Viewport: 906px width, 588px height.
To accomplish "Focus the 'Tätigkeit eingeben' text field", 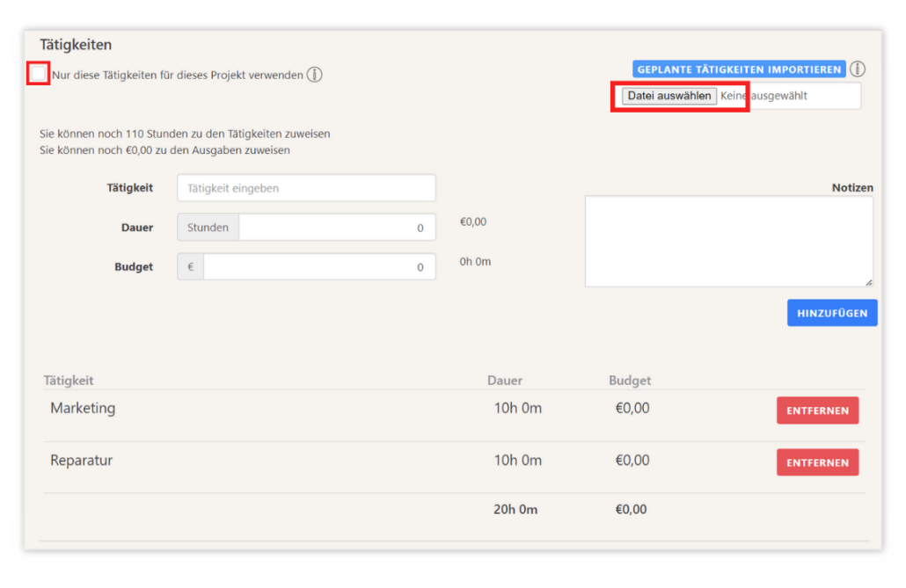I will pyautogui.click(x=306, y=188).
